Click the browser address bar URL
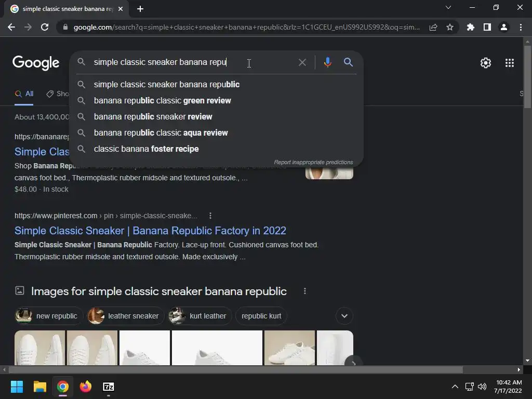This screenshot has width=532, height=399. pyautogui.click(x=246, y=27)
